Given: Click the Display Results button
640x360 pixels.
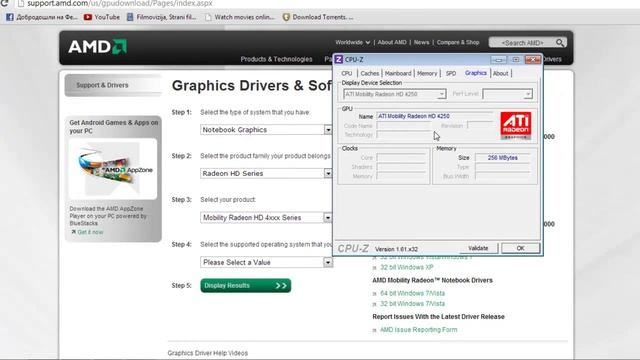Looking at the screenshot, I should click(246, 286).
